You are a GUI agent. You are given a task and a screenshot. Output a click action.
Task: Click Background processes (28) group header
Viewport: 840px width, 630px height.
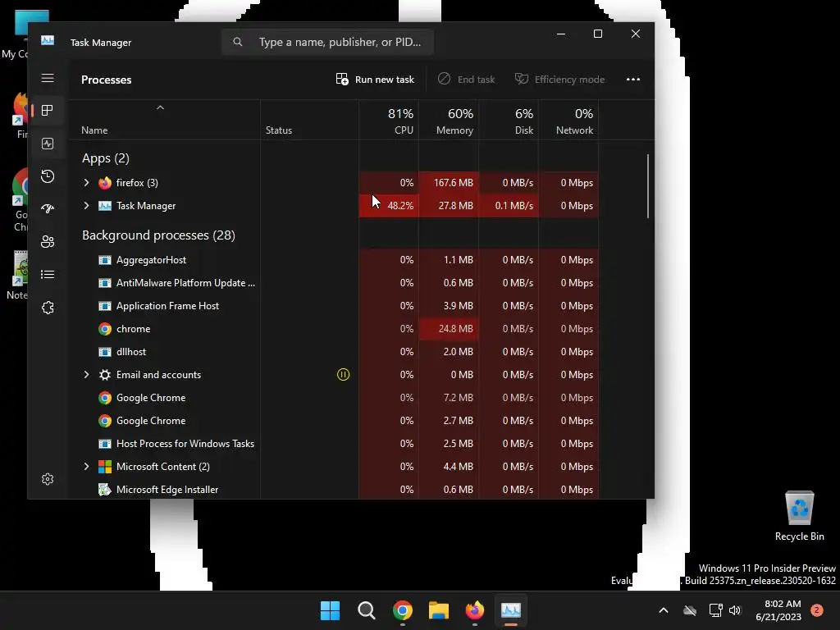(x=158, y=235)
